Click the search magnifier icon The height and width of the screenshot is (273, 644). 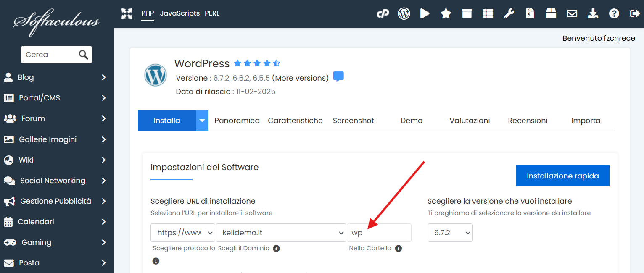coord(83,55)
